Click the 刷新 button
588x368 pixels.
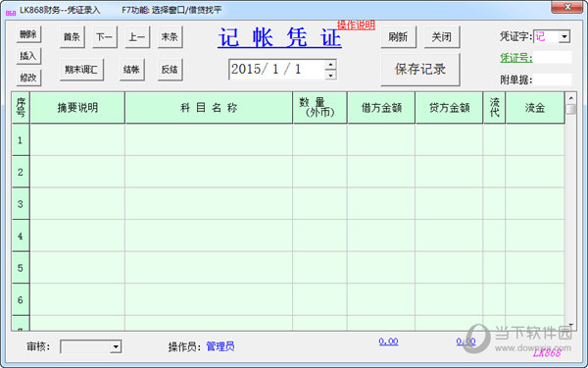pyautogui.click(x=398, y=37)
